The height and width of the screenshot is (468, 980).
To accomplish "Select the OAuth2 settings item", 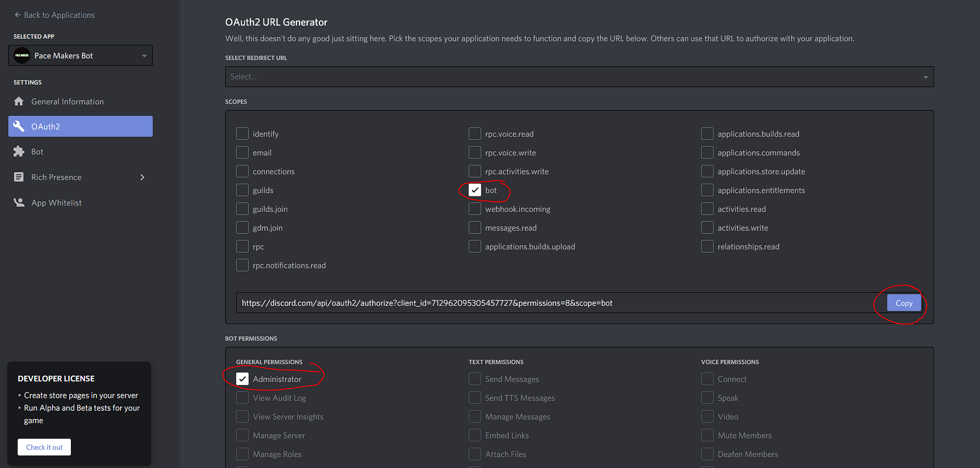I will (81, 126).
